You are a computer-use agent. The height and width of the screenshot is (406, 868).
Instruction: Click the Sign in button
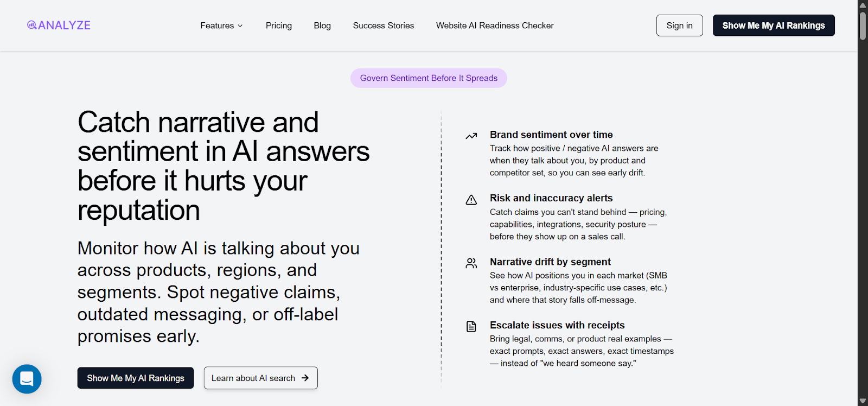click(x=679, y=25)
